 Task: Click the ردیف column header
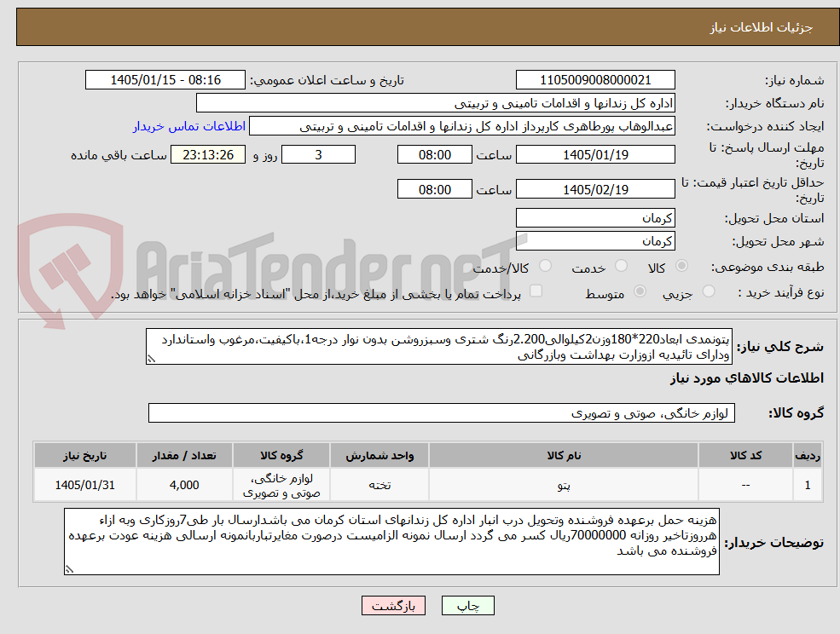(x=808, y=456)
